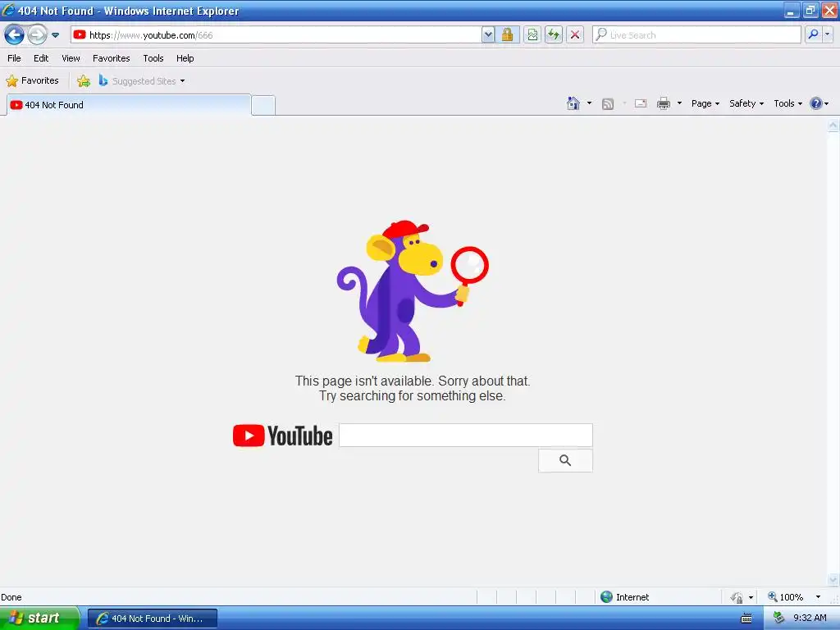The width and height of the screenshot is (840, 630).
Task: Open the Suggested Sites dropdown
Action: tap(142, 81)
